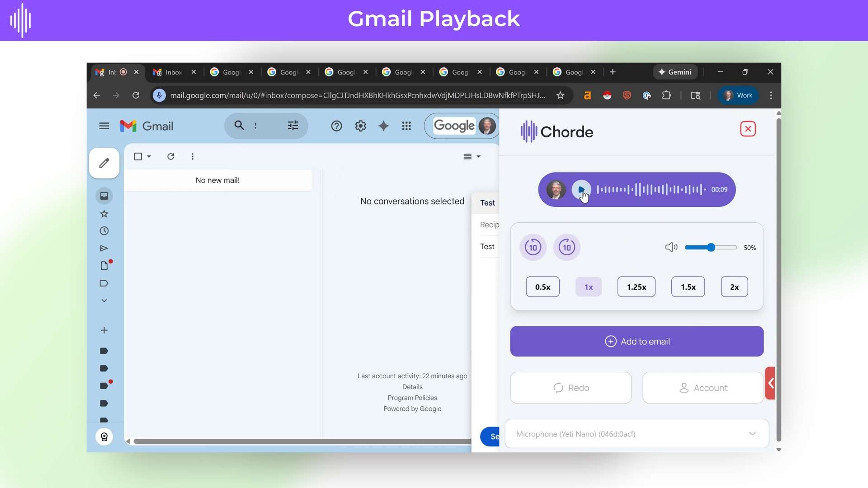The height and width of the screenshot is (488, 868).
Task: Play the recorded voice message
Action: pyautogui.click(x=581, y=190)
